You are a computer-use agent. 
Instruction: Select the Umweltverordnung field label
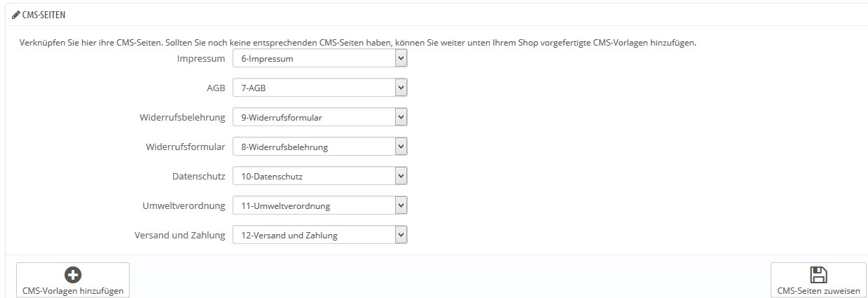183,206
